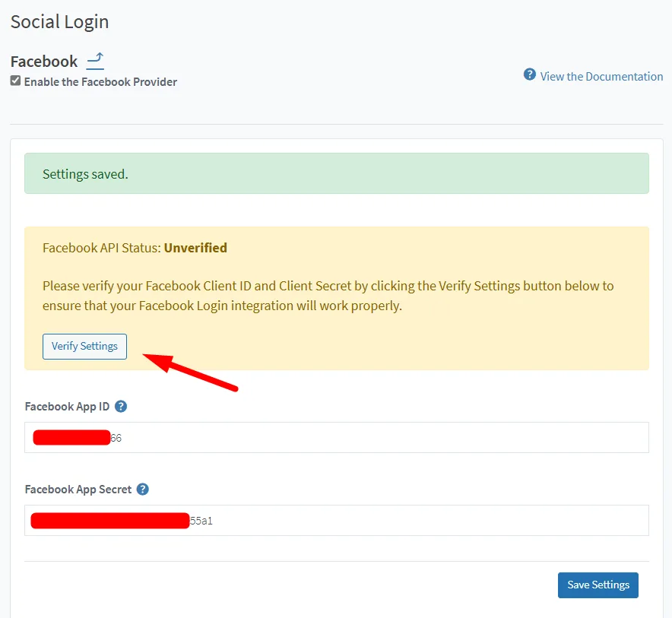Click the Unverified status text
This screenshot has width=672, height=618.
coord(196,247)
